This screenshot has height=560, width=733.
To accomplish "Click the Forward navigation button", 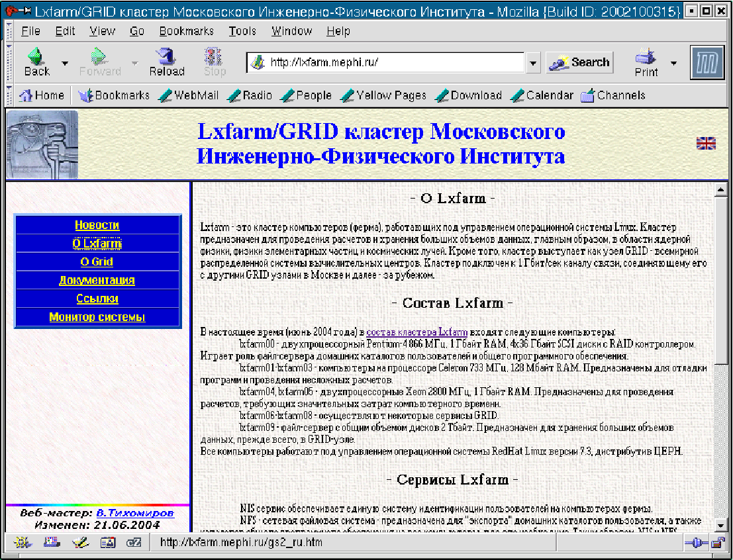I will pyautogui.click(x=99, y=62).
